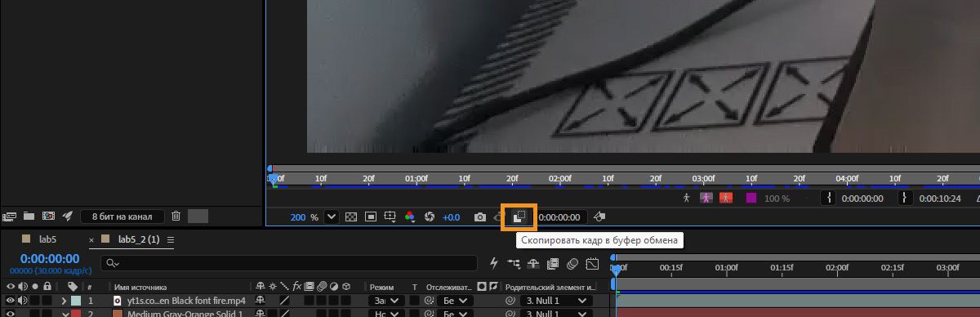Screen dimensions: 980x317
Task: Open layer 1 parent dropdown '3. Null 1'
Action: [x=556, y=301]
